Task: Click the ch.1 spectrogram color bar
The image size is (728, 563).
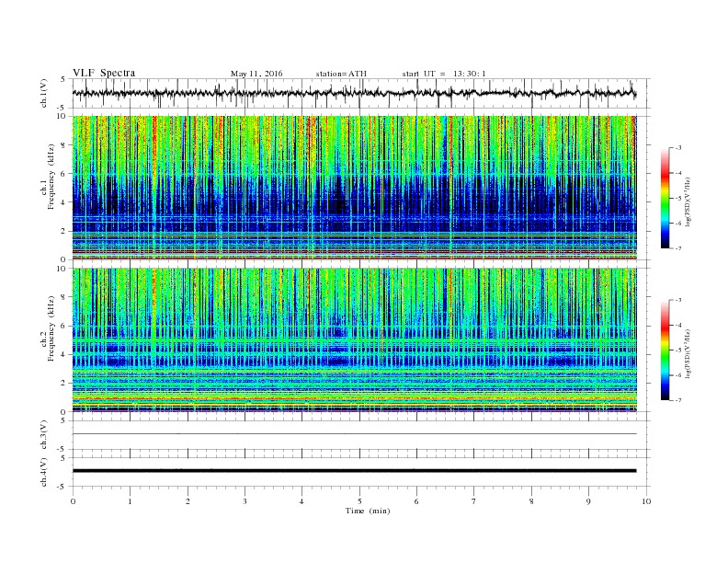Action: point(665,199)
